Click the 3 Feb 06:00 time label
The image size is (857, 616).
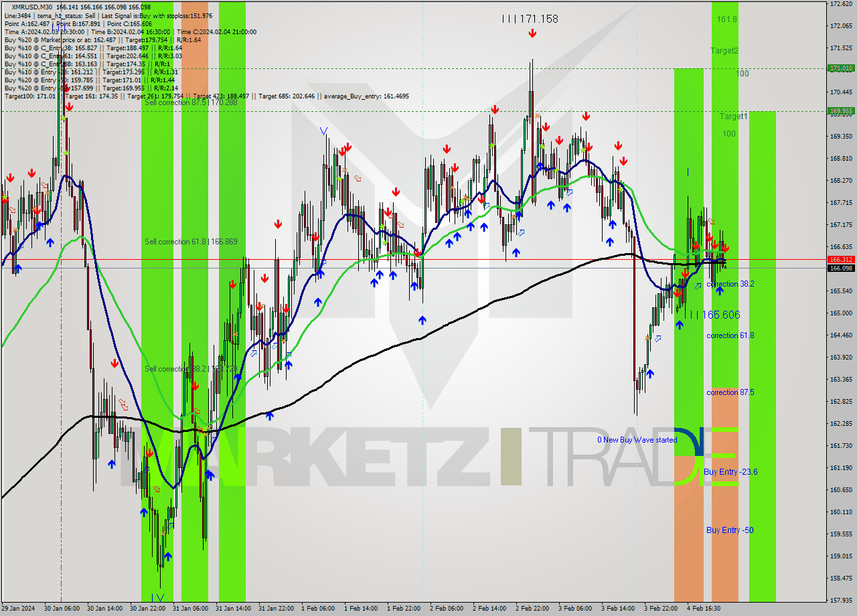575,609
